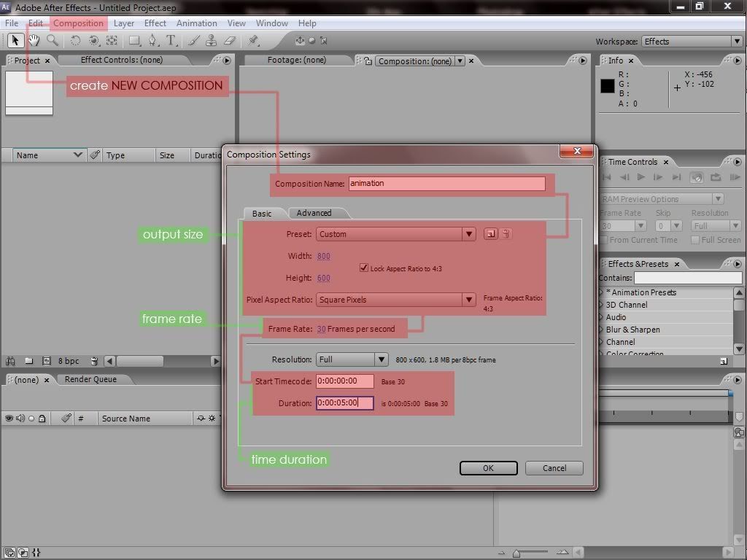
Task: Activate the Clone Stamp tool
Action: [211, 41]
